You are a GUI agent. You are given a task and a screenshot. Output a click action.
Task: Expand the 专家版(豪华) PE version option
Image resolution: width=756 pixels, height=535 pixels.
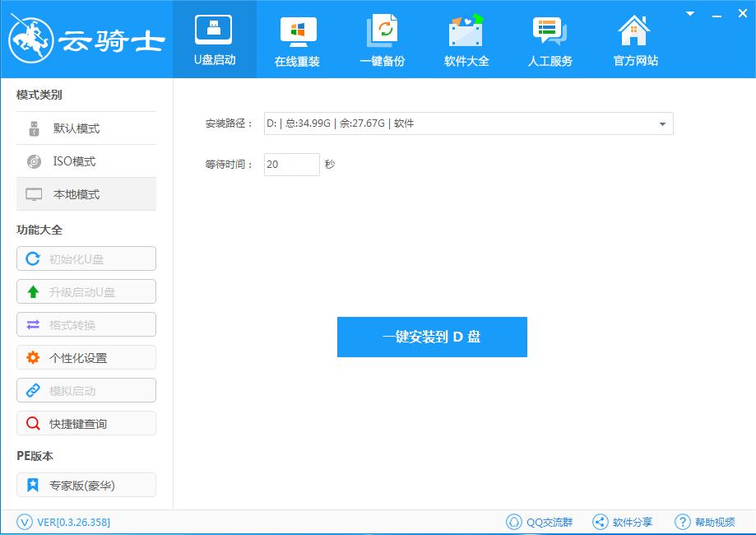86,485
